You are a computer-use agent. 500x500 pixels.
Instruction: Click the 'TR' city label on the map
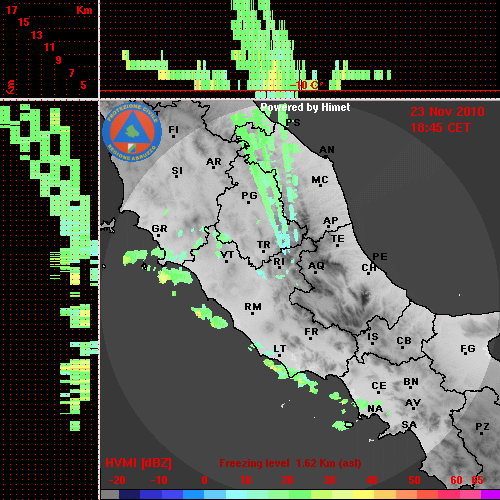click(x=264, y=245)
